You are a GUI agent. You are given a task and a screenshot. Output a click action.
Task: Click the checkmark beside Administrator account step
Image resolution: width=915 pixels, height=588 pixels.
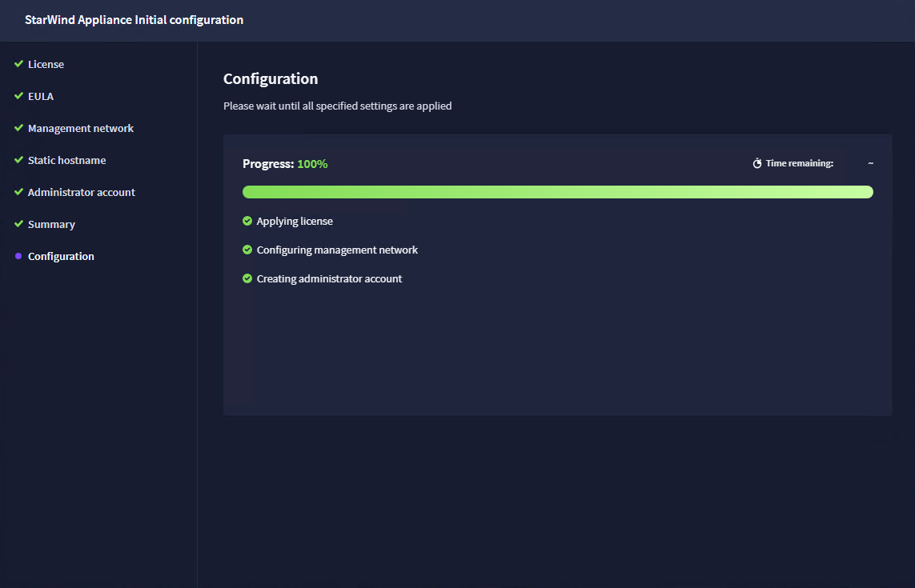pos(18,192)
